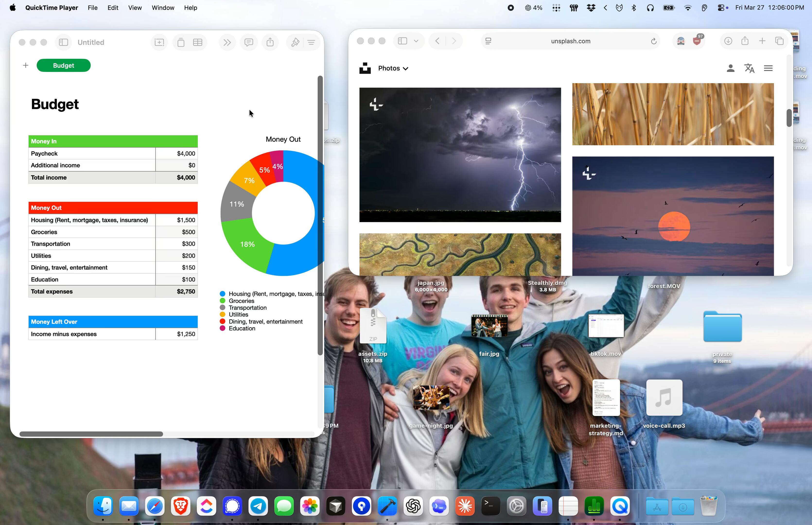Open the Numbers comment toolbar icon

[x=249, y=42]
